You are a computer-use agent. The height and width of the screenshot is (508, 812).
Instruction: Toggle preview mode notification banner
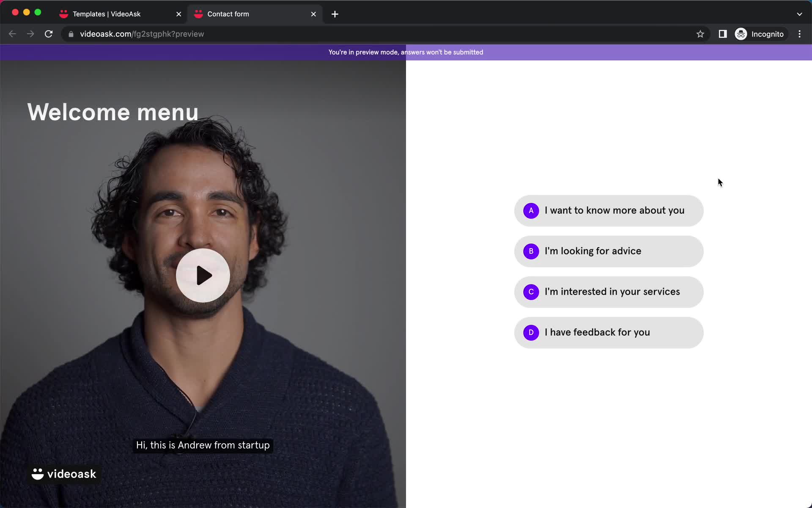pos(406,52)
